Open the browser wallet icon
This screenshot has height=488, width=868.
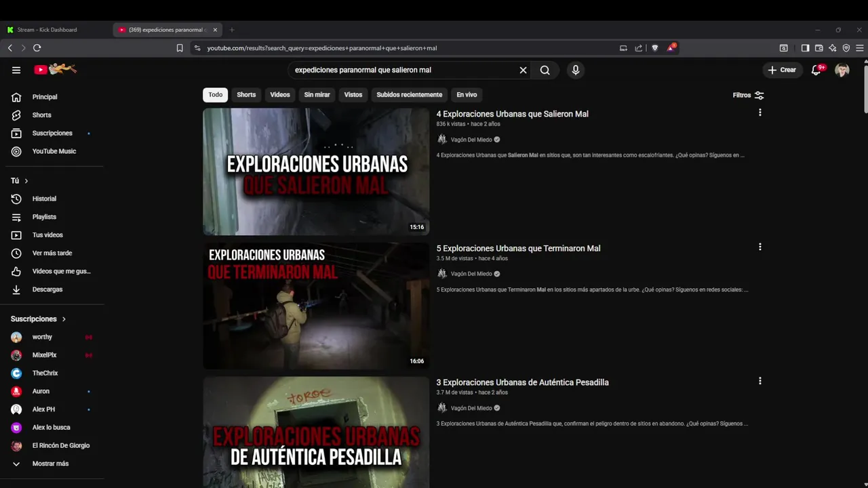click(x=819, y=48)
